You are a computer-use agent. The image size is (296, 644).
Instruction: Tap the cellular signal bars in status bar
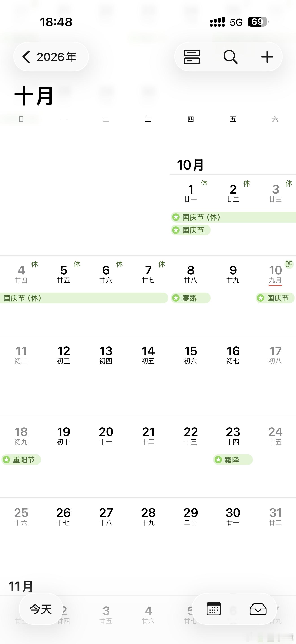click(217, 22)
